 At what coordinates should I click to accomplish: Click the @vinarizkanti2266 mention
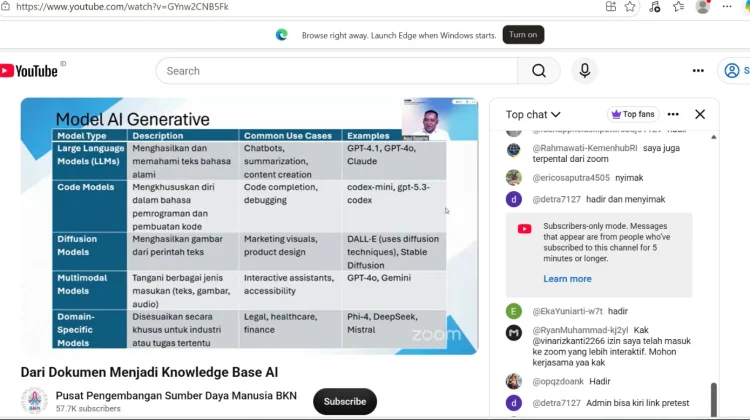568,341
